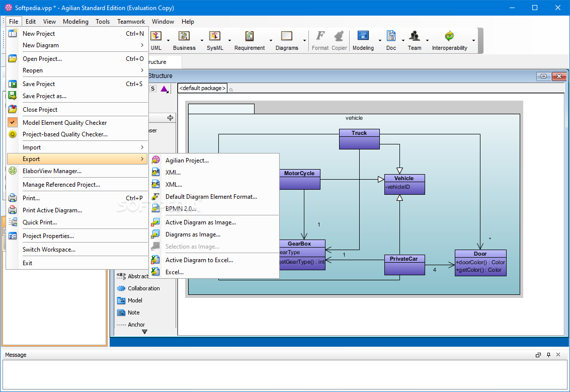Select the Note palette tool

[x=128, y=312]
